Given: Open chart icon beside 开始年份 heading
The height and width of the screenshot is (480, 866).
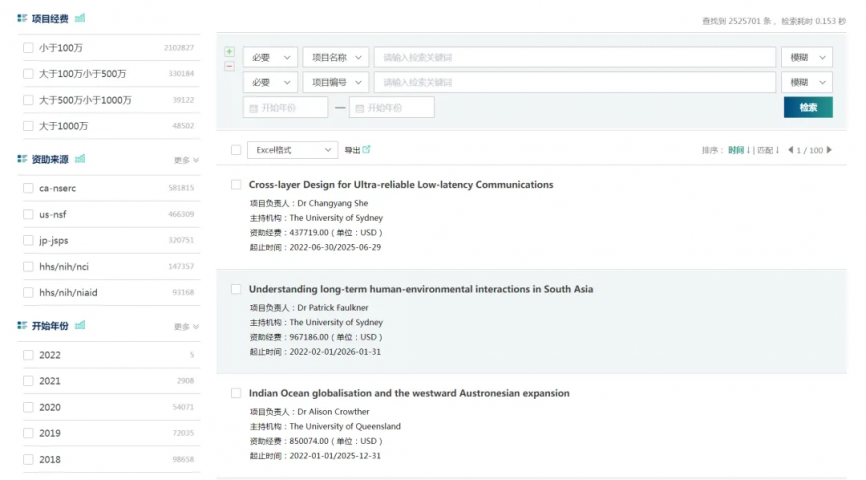Looking at the screenshot, I should coord(80,326).
